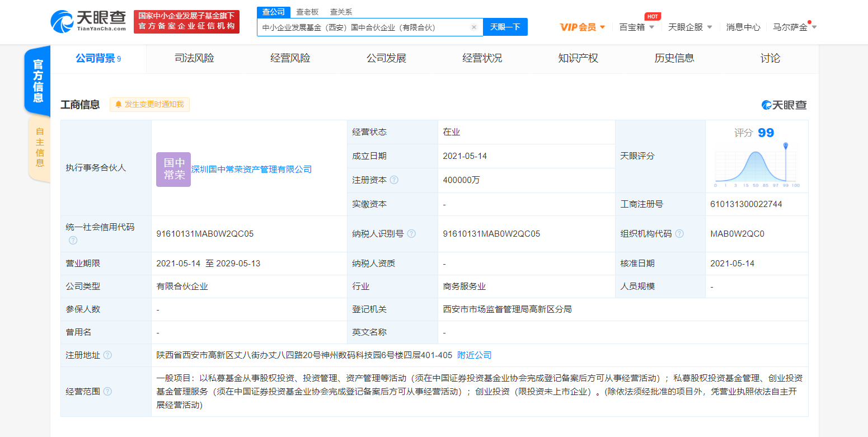Switch to the 司法风险 tab
Viewport: 868px width, 437px height.
(194, 58)
